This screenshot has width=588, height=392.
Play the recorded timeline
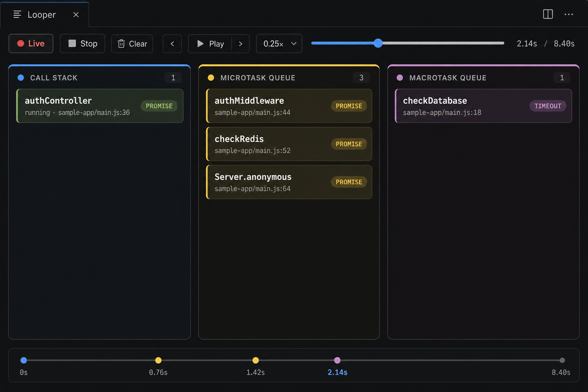pos(210,44)
